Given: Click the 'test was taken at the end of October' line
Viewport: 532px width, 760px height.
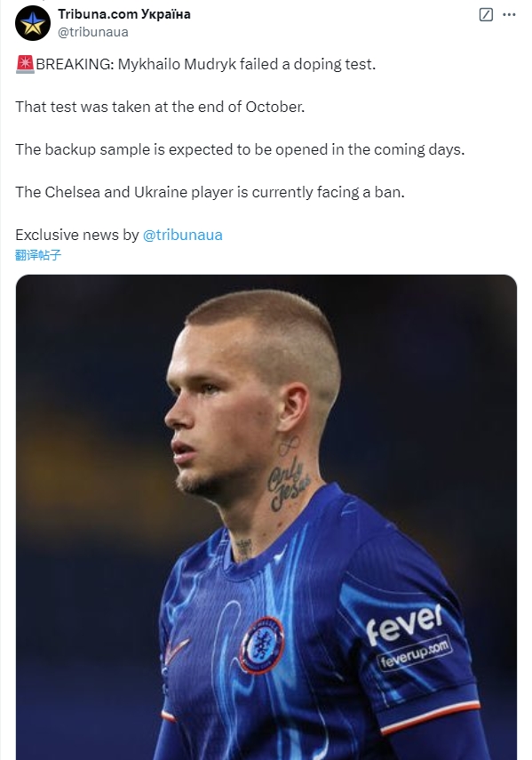Looking at the screenshot, I should pos(174,107).
